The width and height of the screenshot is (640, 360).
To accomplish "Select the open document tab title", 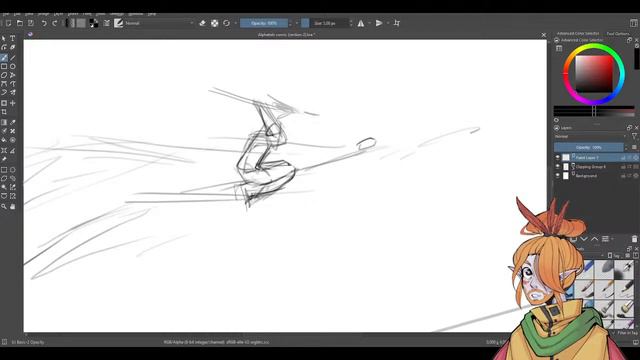I will pyautogui.click(x=286, y=35).
